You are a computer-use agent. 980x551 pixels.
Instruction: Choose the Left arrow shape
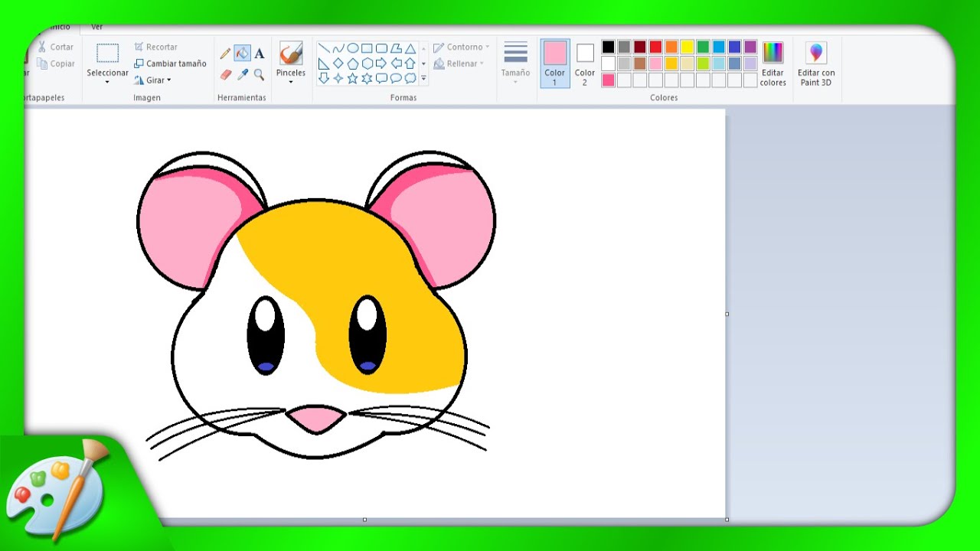[x=397, y=64]
